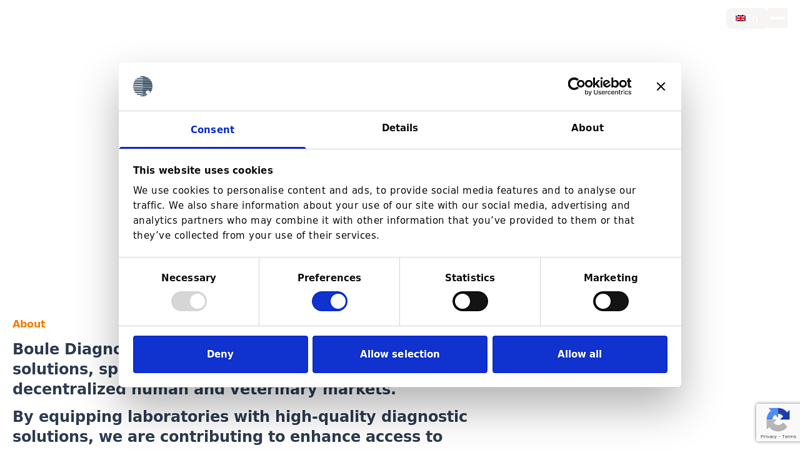Viewport: 800px width, 450px height.
Task: Close the cookie consent dialog with the X
Action: 661,87
